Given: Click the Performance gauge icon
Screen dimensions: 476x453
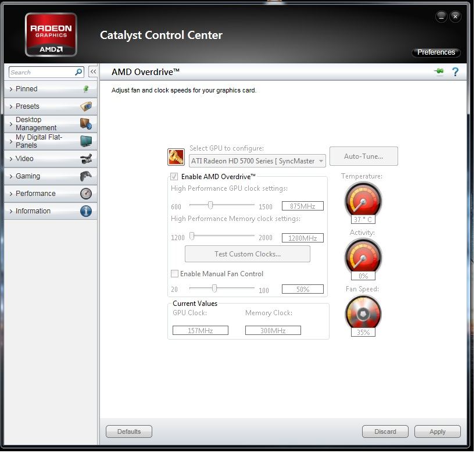Looking at the screenshot, I should click(86, 194).
